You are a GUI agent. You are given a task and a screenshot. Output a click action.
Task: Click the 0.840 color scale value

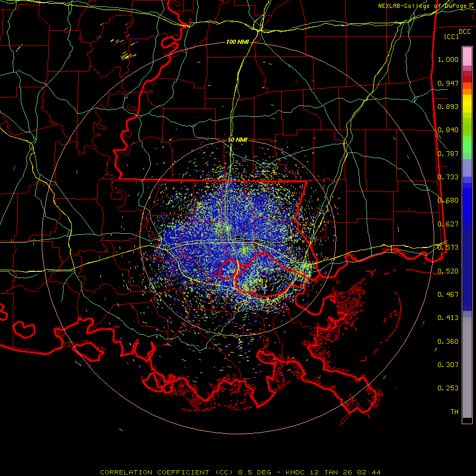pos(448,130)
